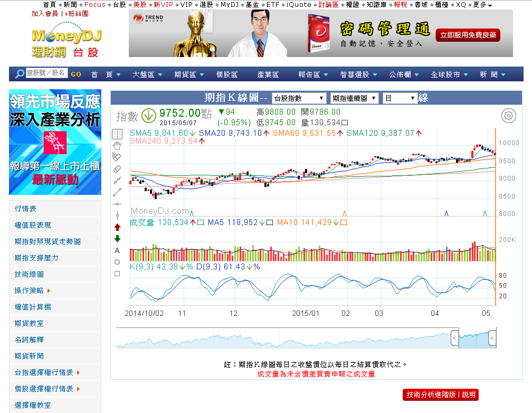
Task: Open the 全球股市 navigation menu
Action: point(449,74)
